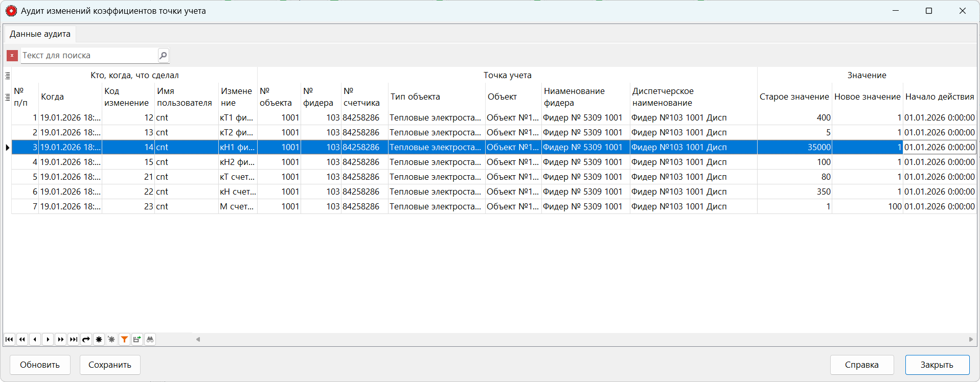Open band chooser icon beside group header
The width and height of the screenshot is (980, 382).
(x=7, y=76)
